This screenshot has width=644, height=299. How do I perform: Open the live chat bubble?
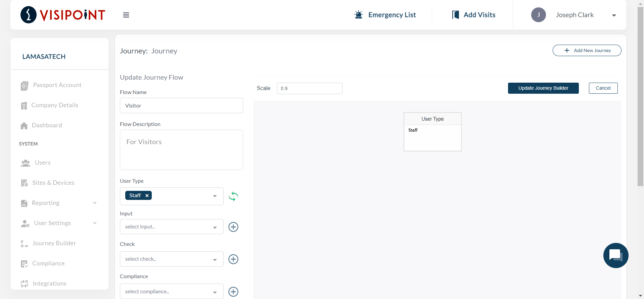[x=615, y=255]
